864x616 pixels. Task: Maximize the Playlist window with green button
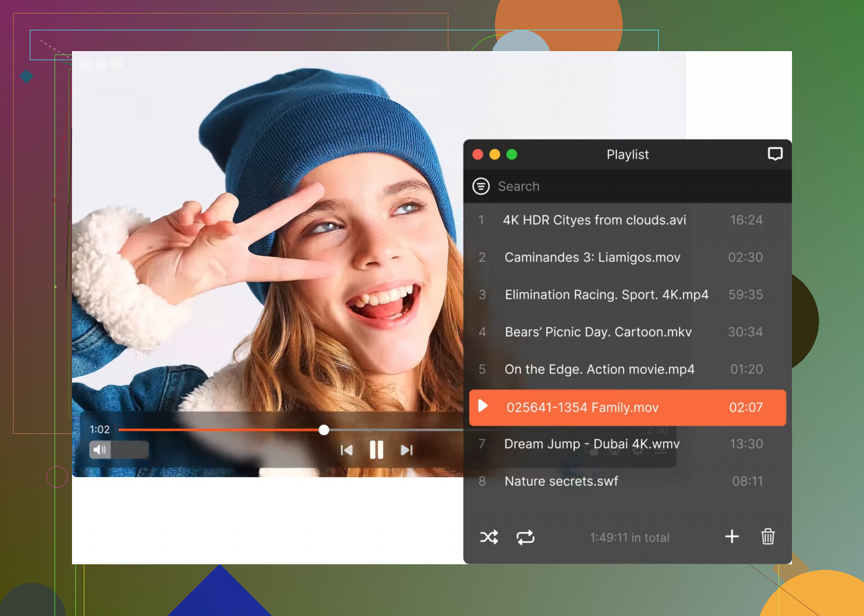point(512,155)
